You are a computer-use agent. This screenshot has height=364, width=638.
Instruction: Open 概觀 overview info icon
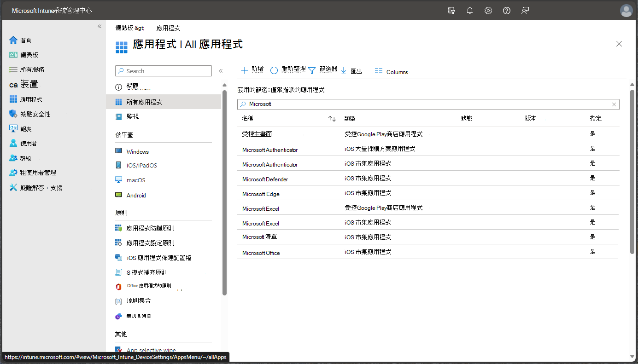(118, 87)
